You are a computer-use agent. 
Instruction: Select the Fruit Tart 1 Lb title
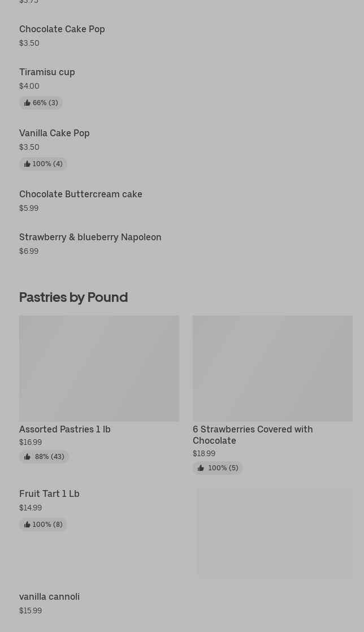click(x=49, y=494)
